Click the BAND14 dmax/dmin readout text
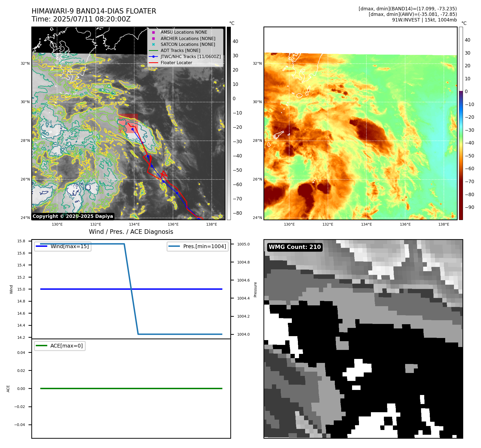 (x=408, y=9)
